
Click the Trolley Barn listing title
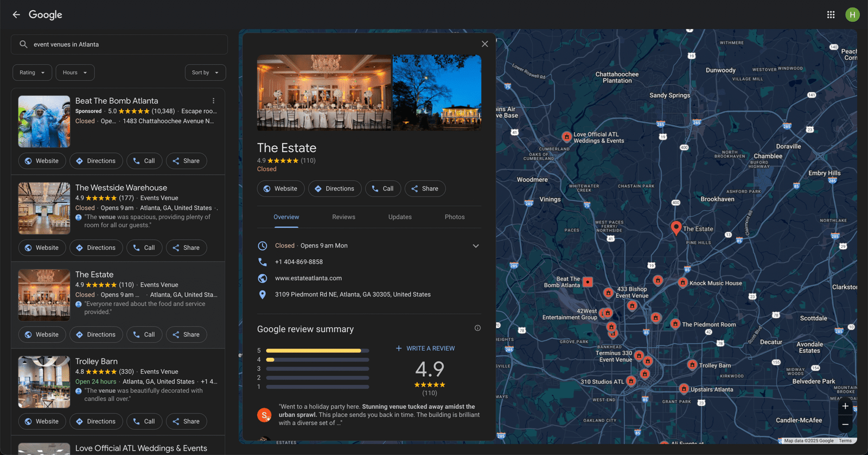point(97,362)
